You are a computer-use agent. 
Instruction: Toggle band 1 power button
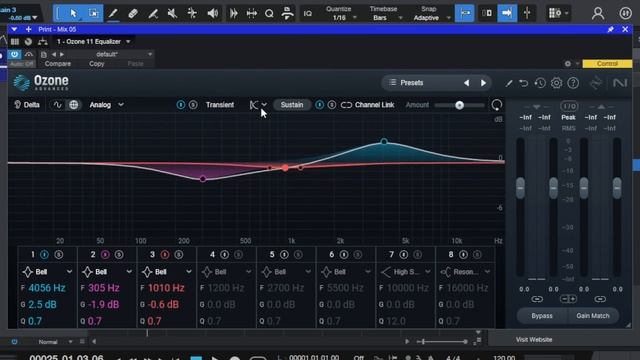(44, 255)
